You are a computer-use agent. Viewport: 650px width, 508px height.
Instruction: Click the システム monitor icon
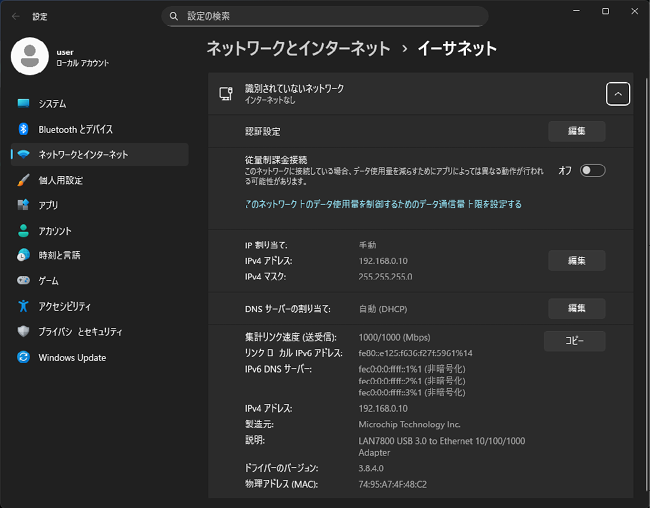click(23, 103)
